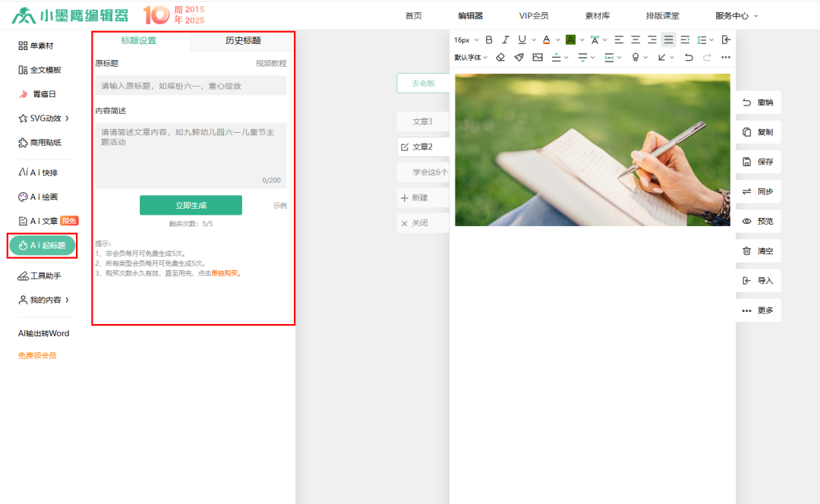This screenshot has height=504, width=820.
Task: Open the 视频教程 link
Action: coord(270,64)
